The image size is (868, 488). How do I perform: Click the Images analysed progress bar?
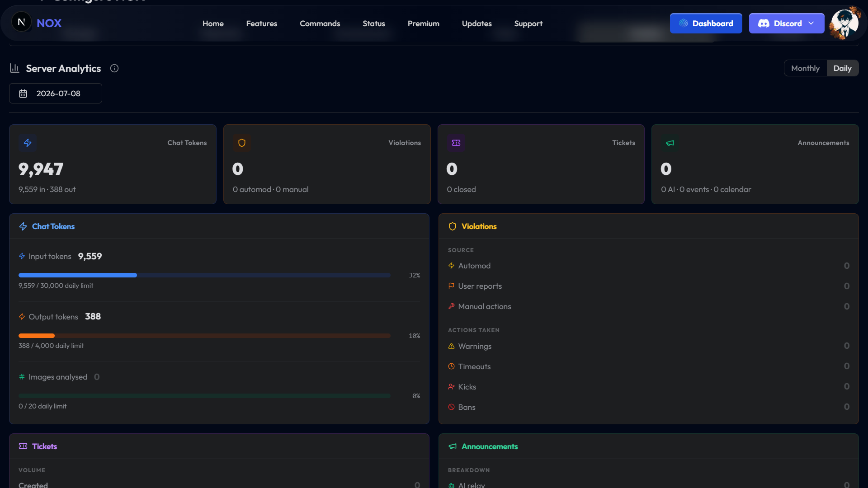point(204,396)
